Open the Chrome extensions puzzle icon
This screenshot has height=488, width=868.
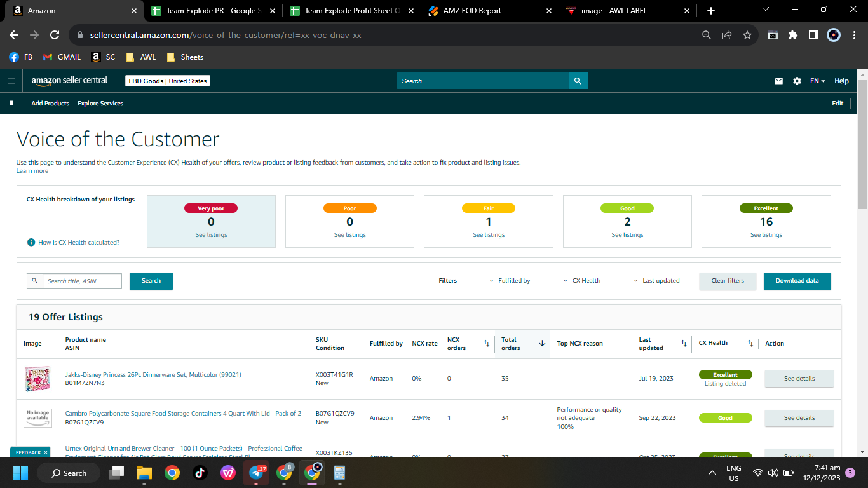click(793, 36)
